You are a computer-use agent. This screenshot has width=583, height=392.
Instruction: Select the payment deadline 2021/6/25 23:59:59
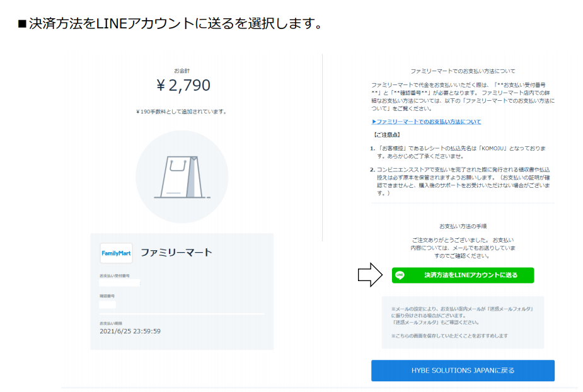point(130,331)
